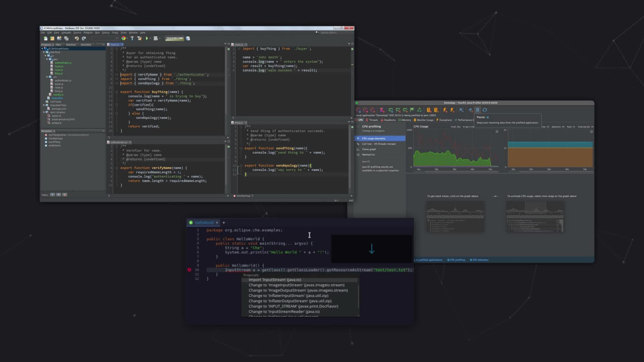Open the Memory tab in YourKit
The image size is (644, 362).
click(x=405, y=120)
